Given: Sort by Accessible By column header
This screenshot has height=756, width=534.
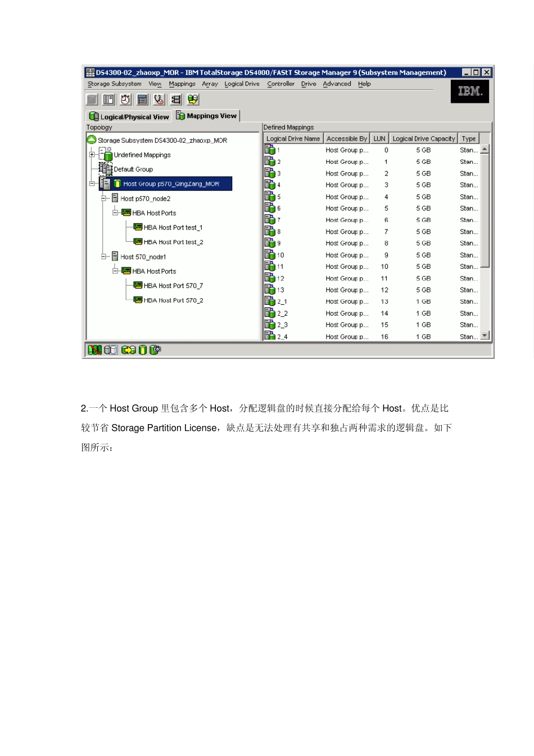Looking at the screenshot, I should (347, 138).
